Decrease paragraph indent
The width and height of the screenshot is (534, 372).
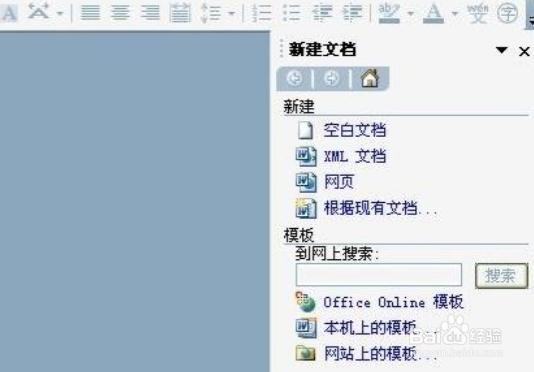(322, 13)
